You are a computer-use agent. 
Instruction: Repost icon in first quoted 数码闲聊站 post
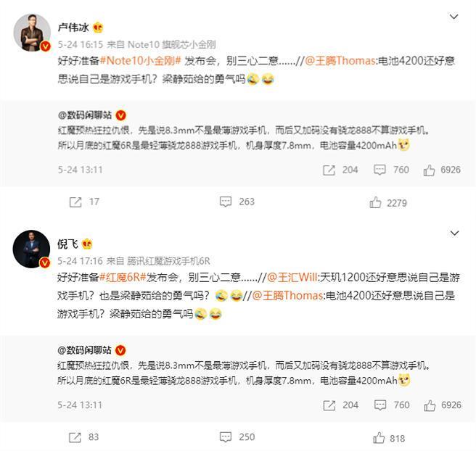tap(329, 170)
